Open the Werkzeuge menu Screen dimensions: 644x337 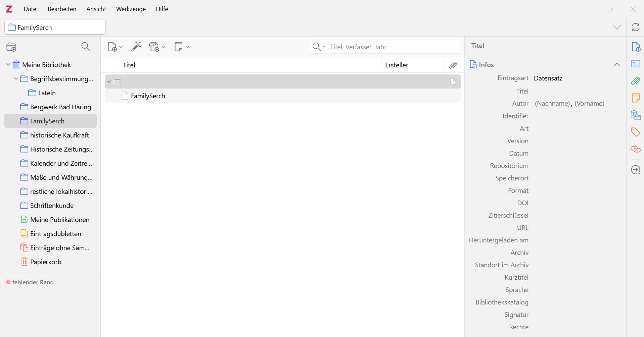click(x=131, y=9)
